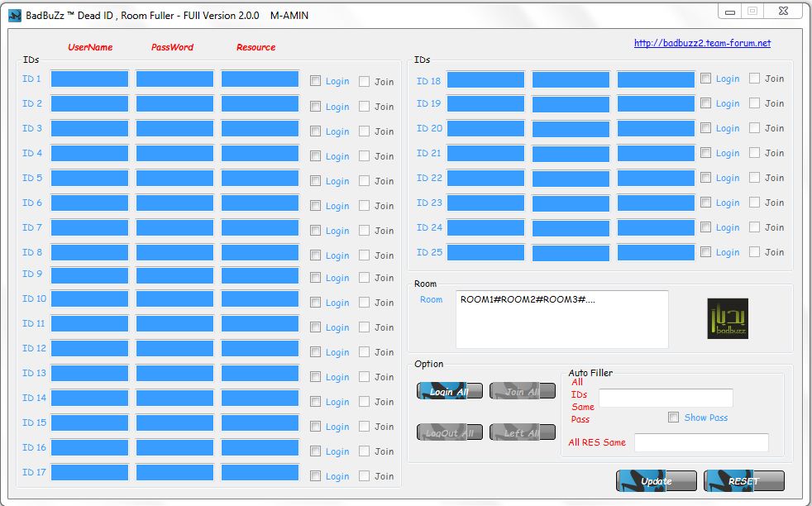
Task: Click the ID 24 resource field
Action: point(656,228)
